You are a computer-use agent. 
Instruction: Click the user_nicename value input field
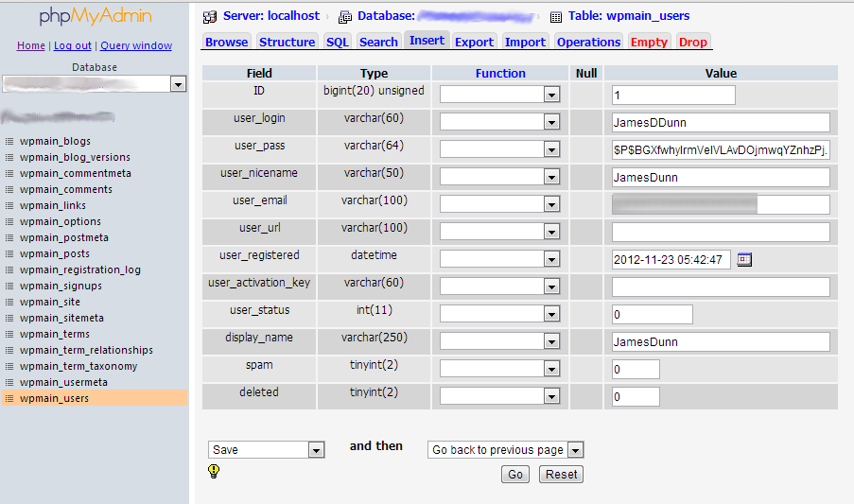721,178
